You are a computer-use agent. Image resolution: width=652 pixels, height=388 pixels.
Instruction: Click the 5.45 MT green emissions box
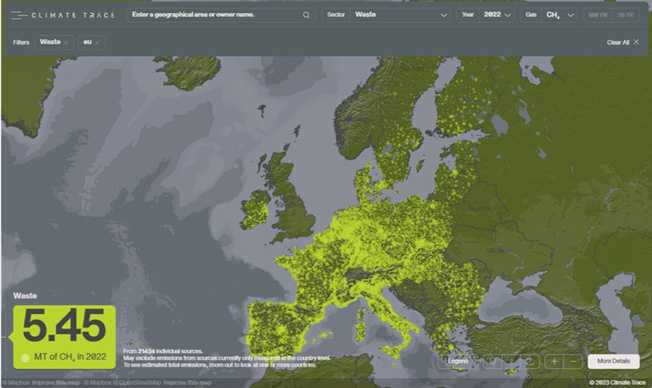pyautogui.click(x=64, y=337)
